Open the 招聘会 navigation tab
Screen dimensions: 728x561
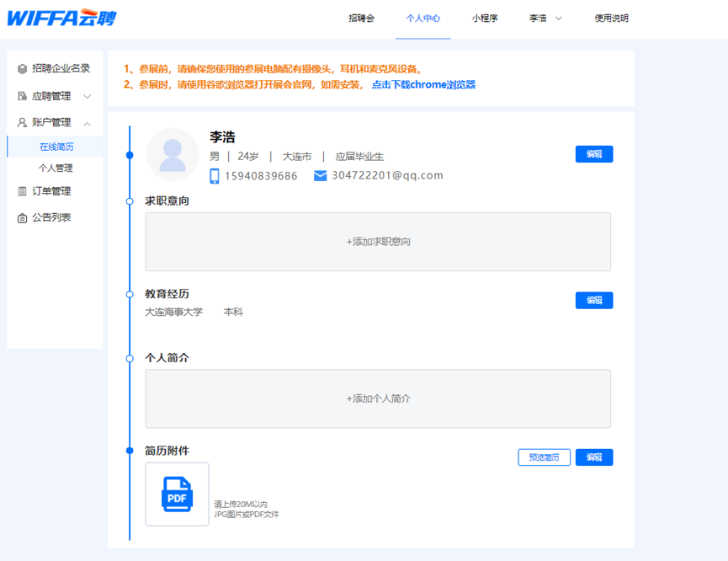pos(361,19)
